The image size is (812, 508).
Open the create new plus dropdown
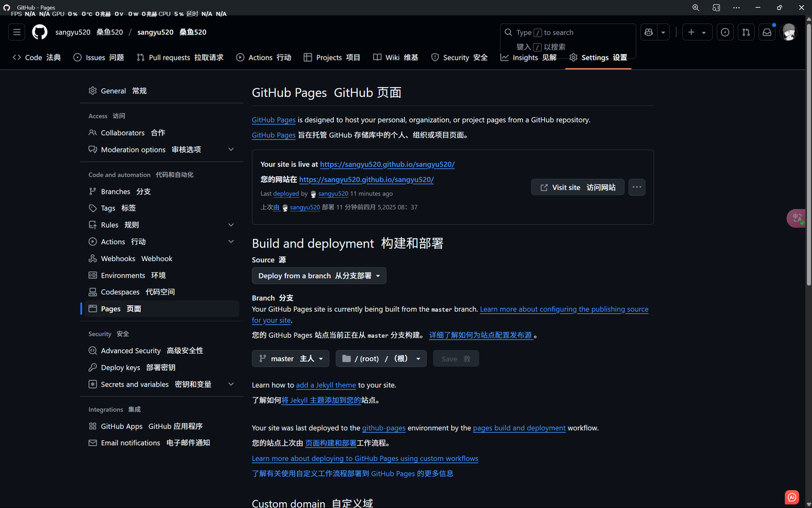(x=697, y=32)
